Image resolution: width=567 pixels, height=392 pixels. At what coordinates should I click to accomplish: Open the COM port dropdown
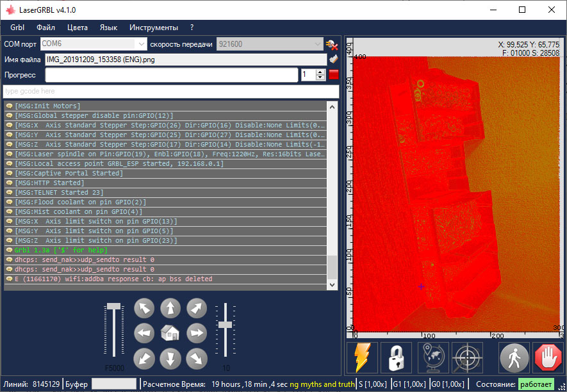(x=141, y=44)
